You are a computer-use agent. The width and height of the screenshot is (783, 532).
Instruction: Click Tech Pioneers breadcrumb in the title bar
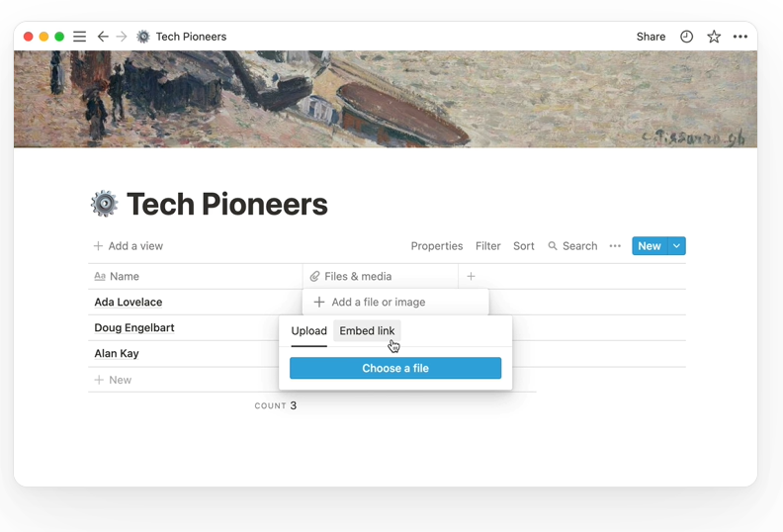pos(191,37)
